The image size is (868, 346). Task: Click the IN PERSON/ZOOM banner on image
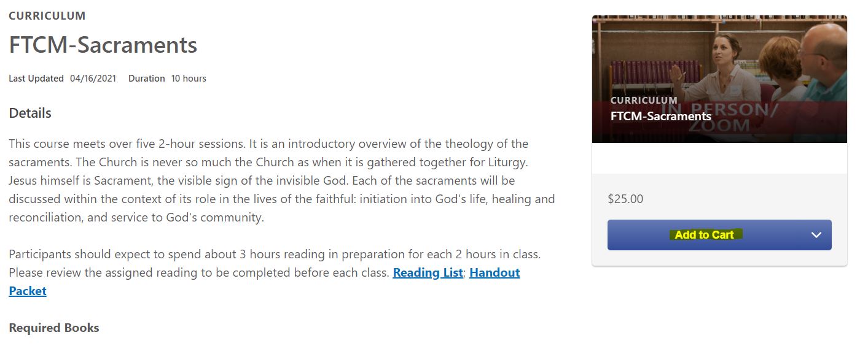(719, 118)
